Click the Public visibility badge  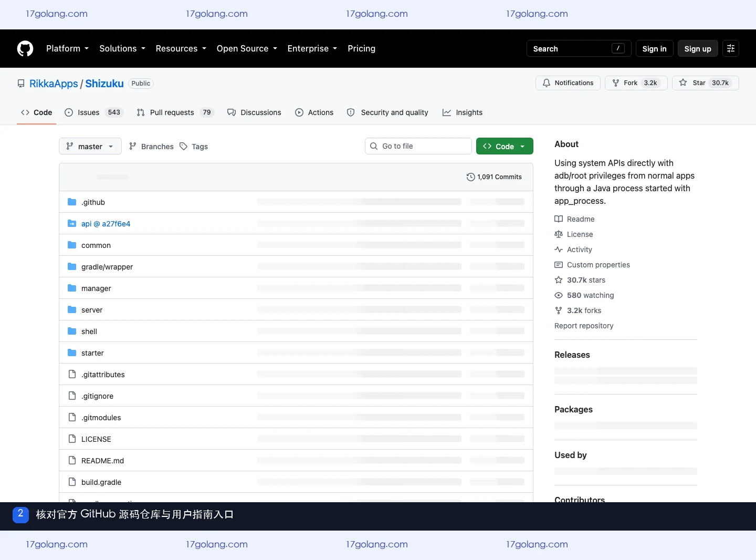141,84
